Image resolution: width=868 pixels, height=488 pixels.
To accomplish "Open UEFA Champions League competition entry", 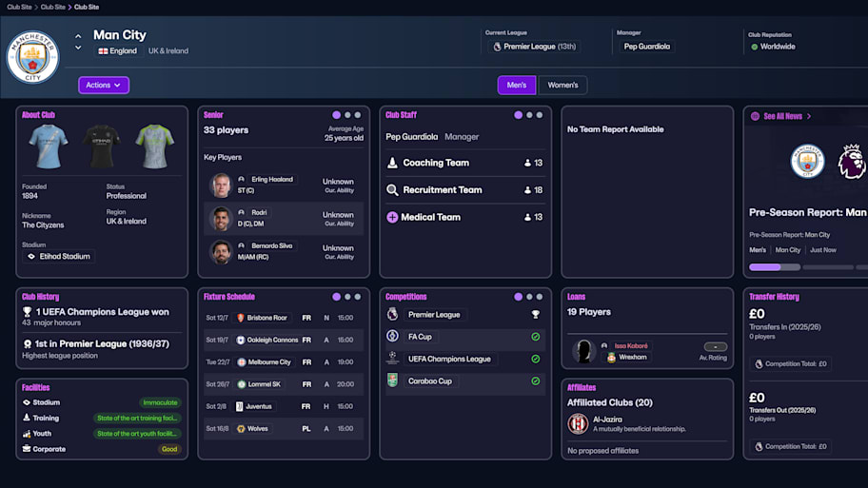I will point(449,359).
